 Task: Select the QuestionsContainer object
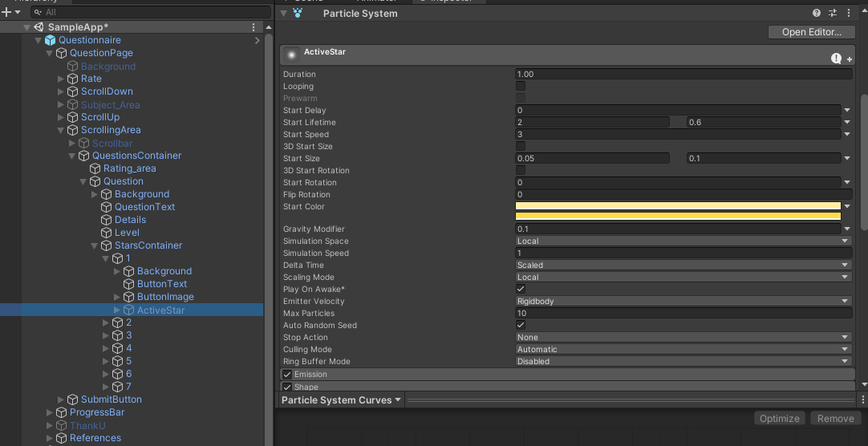[136, 156]
